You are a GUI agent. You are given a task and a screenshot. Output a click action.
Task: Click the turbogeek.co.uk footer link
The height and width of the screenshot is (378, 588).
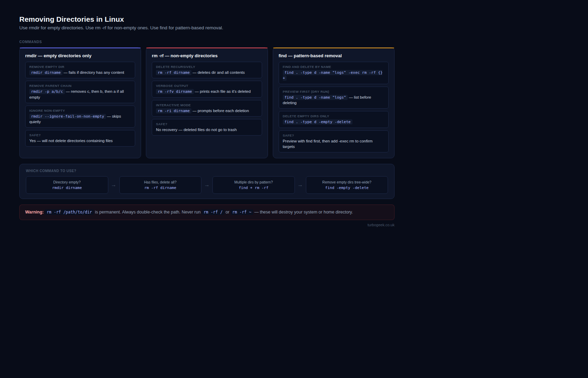tap(381, 225)
